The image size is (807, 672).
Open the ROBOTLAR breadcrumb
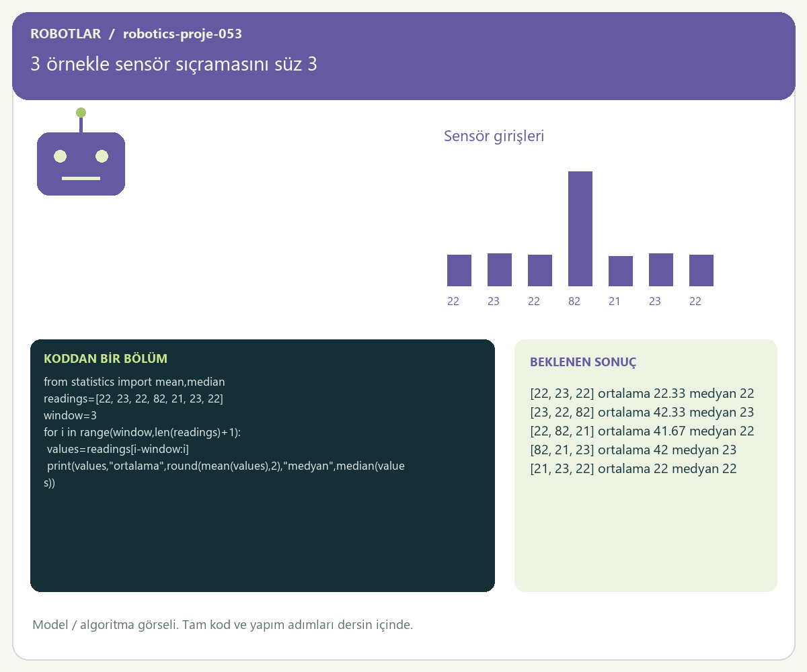click(x=66, y=34)
